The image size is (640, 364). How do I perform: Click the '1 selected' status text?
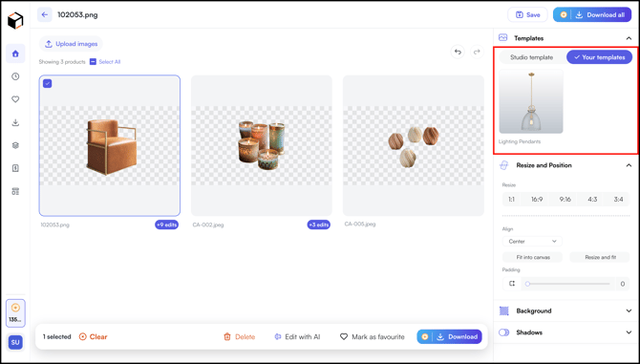point(56,336)
